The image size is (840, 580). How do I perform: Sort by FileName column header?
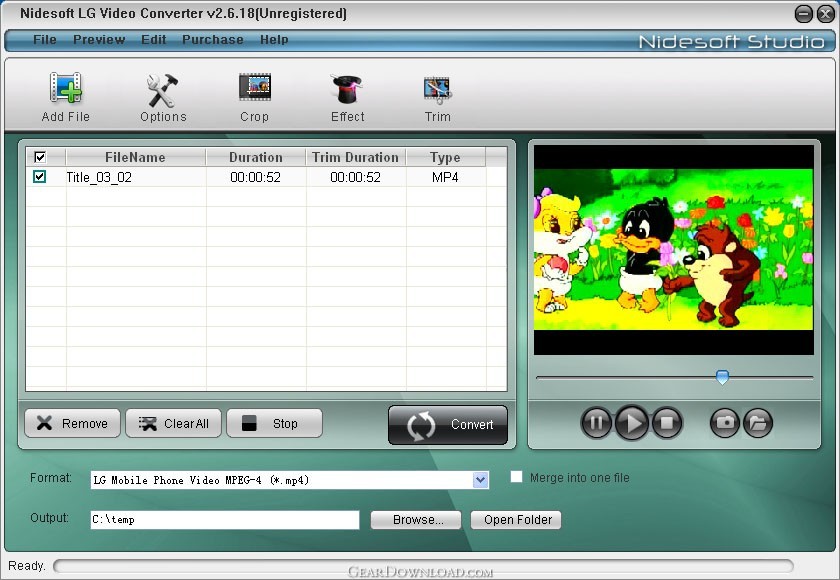(136, 157)
